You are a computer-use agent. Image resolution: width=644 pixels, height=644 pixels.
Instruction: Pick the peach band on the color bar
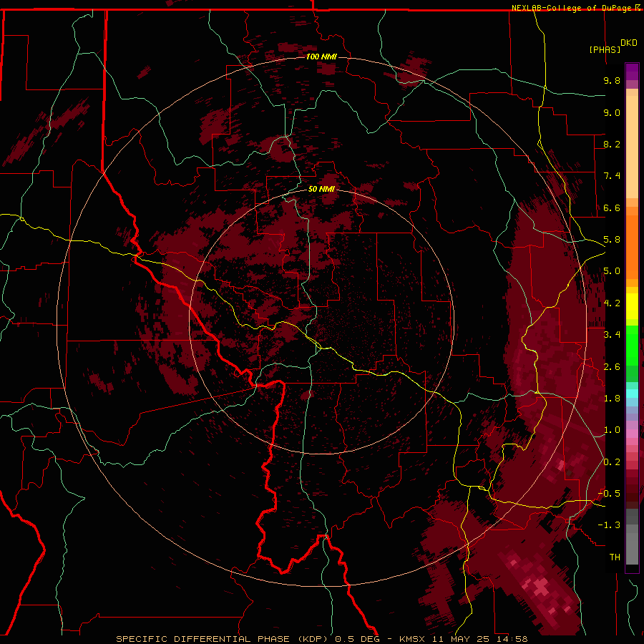(632, 147)
